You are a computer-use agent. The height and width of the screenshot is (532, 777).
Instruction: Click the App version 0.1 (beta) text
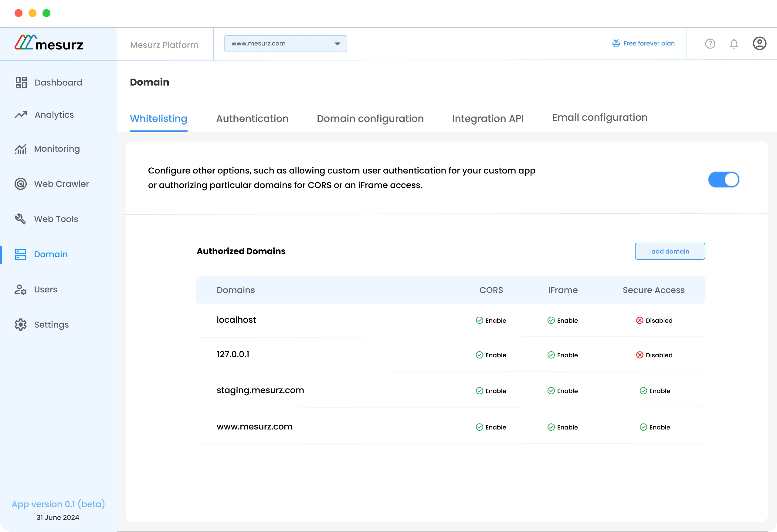(x=58, y=504)
